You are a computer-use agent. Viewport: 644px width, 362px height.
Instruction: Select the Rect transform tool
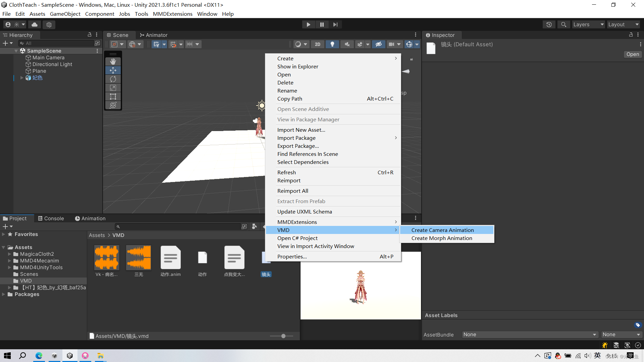coord(113,97)
